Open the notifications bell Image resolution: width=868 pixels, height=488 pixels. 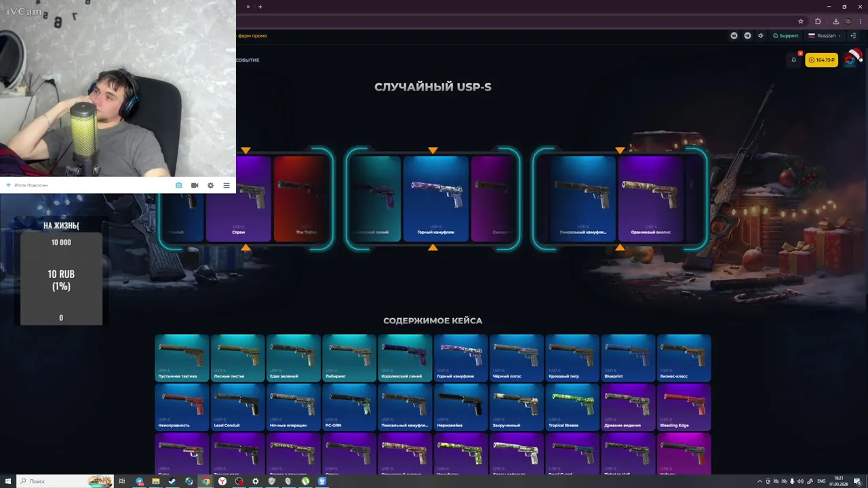(x=794, y=60)
